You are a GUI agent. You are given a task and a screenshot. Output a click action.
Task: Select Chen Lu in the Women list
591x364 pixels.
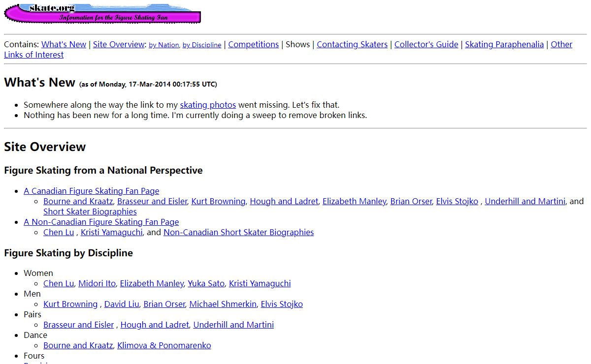[x=59, y=283]
